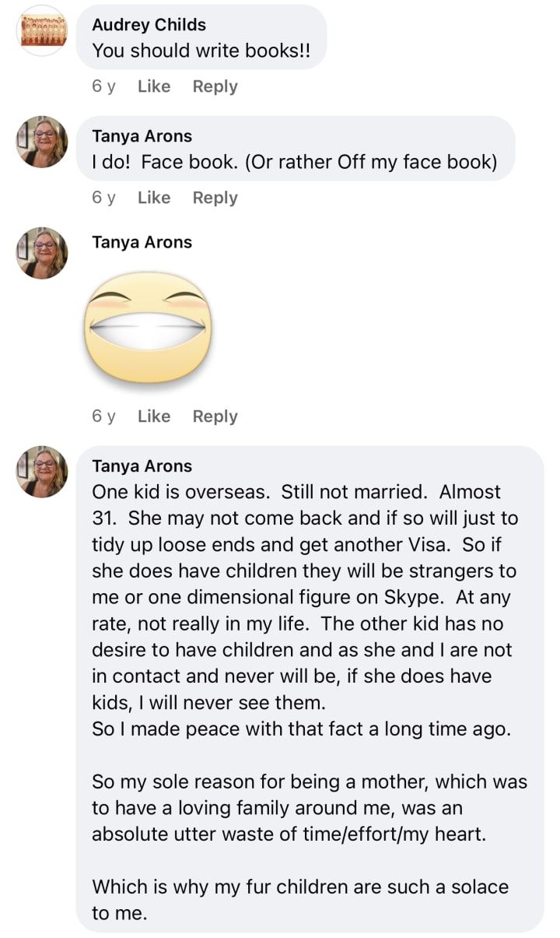This screenshot has height=938, width=560.
Task: Click Tanya Arons' name above "One kid is overseas"
Action: [x=142, y=466]
